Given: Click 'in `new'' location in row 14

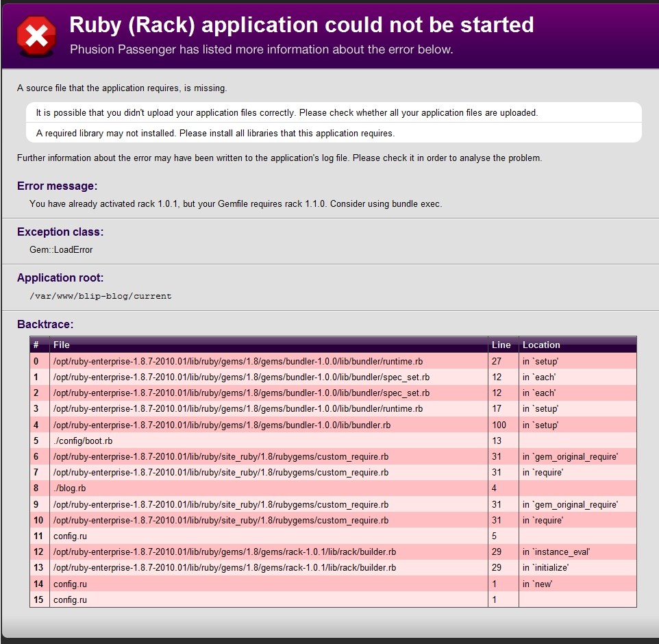Looking at the screenshot, I should click(x=537, y=584).
